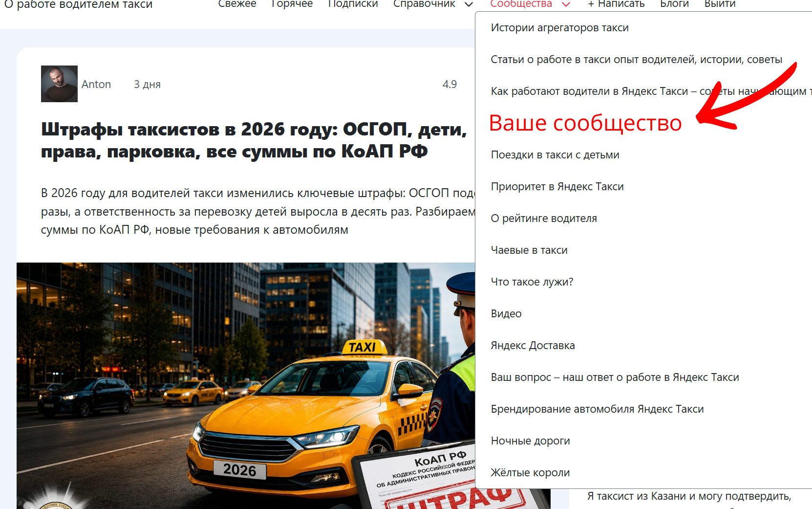
Task: Choose Чаевые в такси community
Action: coord(529,250)
